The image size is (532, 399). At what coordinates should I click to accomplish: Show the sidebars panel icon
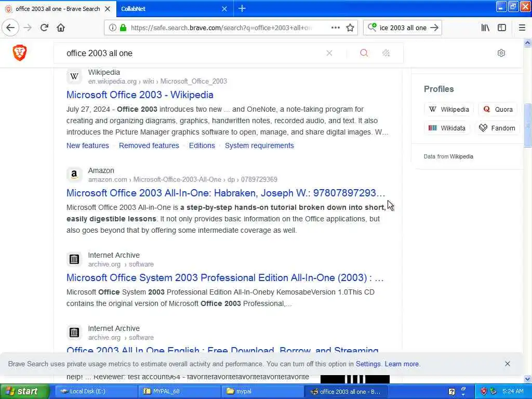coord(502,28)
